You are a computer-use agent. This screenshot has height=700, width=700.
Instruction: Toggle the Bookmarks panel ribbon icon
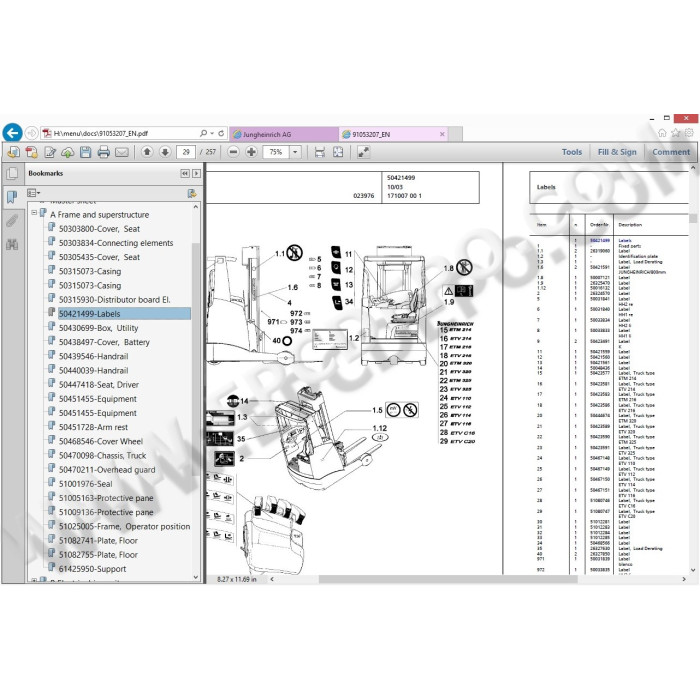[x=12, y=197]
